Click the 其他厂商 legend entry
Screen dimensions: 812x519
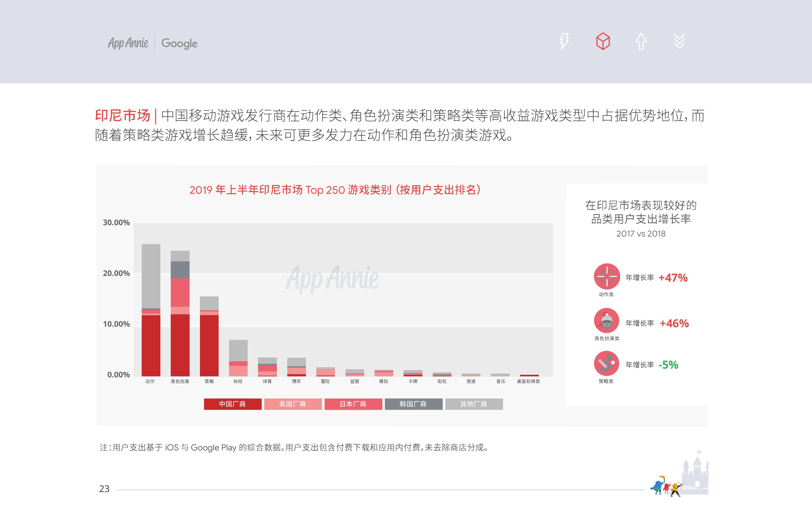tap(474, 404)
